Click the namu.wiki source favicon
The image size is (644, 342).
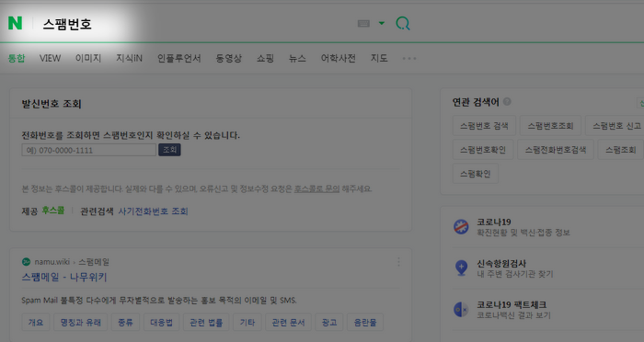(26, 262)
